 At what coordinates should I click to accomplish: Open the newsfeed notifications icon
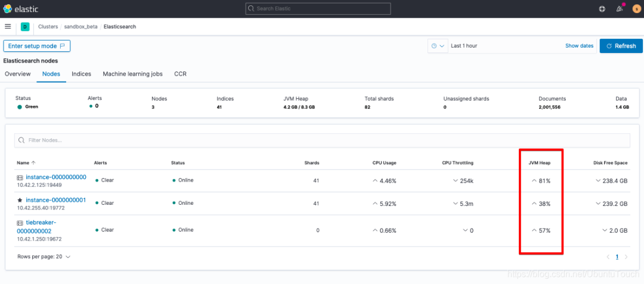pyautogui.click(x=620, y=8)
